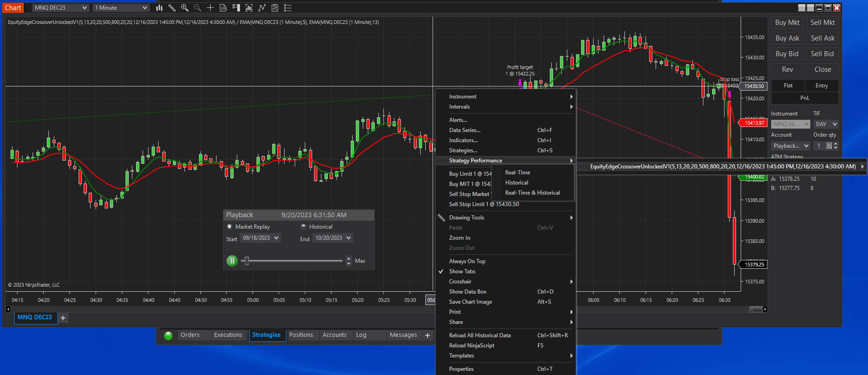Screen dimensions: 868x375
Task: Add a new chart tab with plus button
Action: pyautogui.click(x=63, y=318)
